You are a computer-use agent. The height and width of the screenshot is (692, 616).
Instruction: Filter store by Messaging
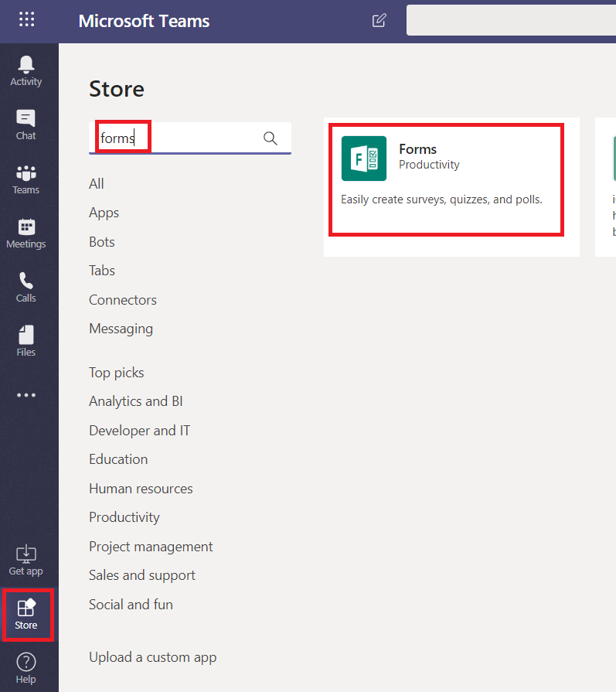121,329
